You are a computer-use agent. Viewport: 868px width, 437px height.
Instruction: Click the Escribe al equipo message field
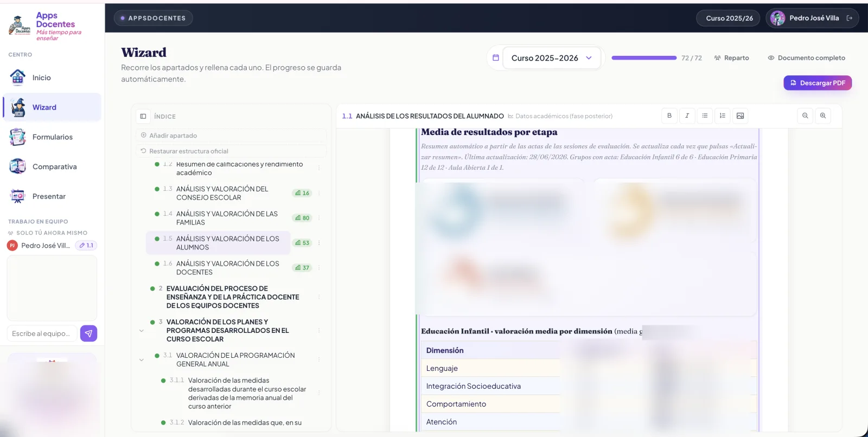42,333
